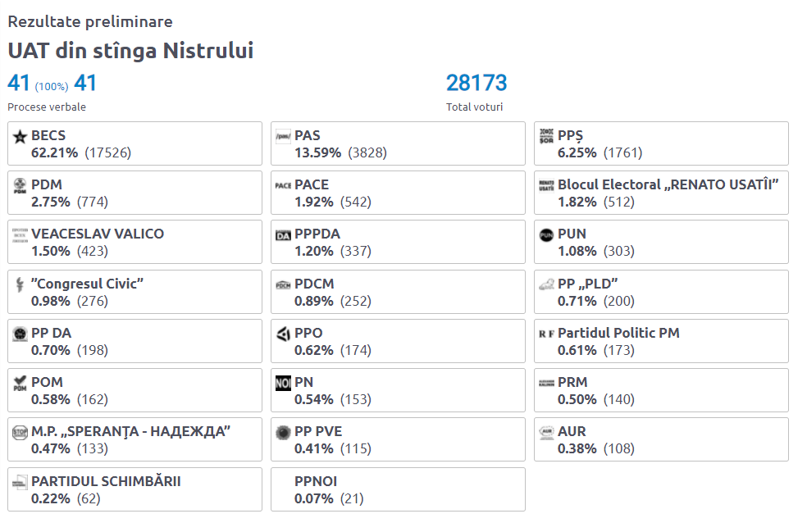
Task: Click the PAS party logo icon
Action: click(x=283, y=136)
